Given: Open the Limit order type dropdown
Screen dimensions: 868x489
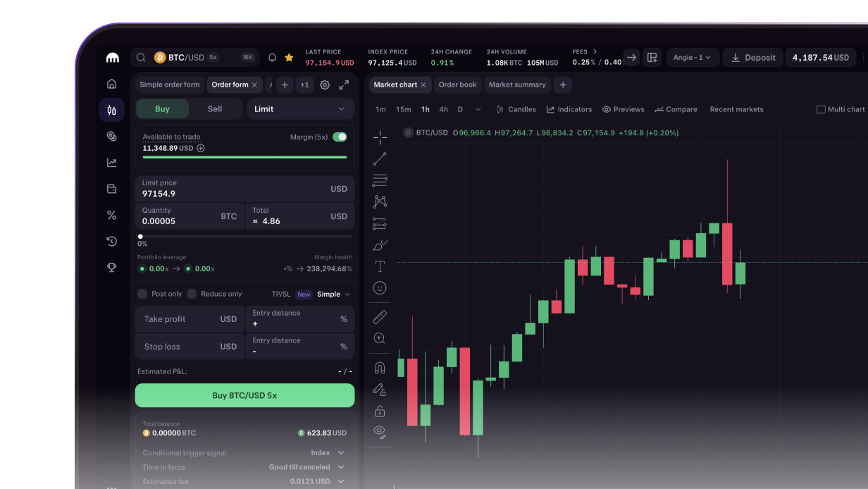Looking at the screenshot, I should click(x=300, y=109).
